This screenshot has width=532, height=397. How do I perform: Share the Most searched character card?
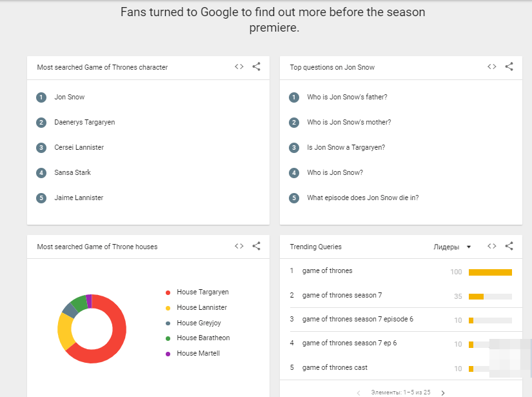pyautogui.click(x=256, y=66)
